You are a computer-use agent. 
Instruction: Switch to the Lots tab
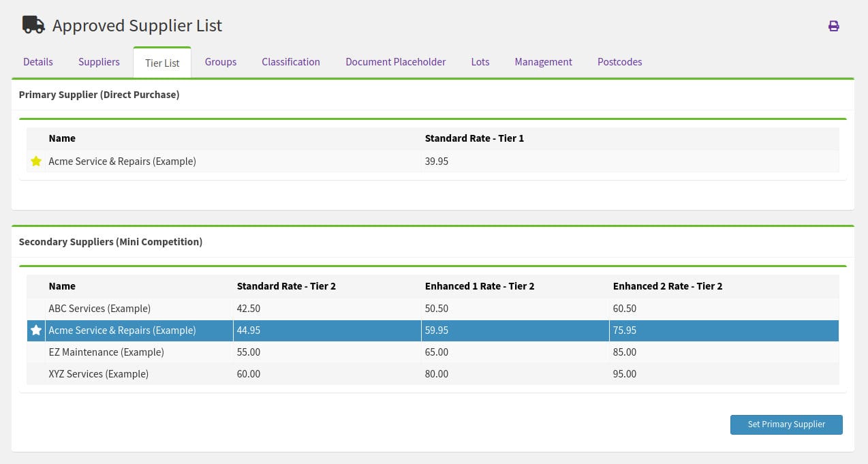point(480,61)
